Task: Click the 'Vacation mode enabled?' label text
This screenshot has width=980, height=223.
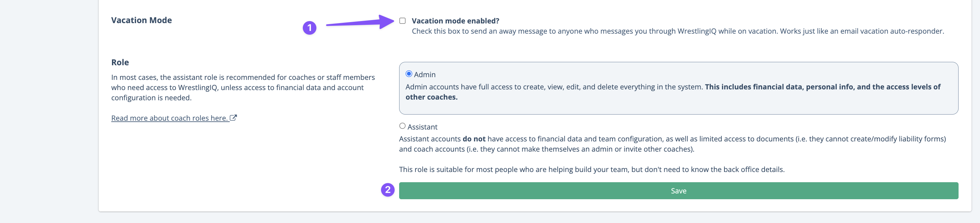Action: 455,21
